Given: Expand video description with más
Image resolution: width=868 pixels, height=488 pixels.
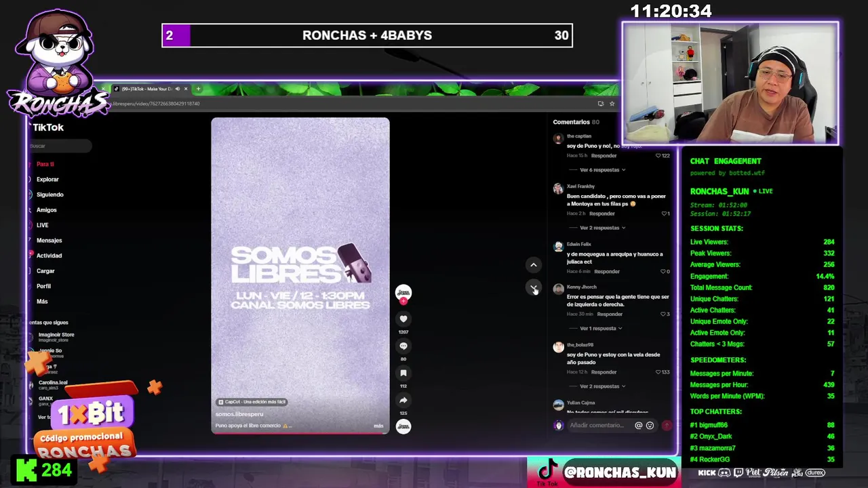Looking at the screenshot, I should click(378, 426).
